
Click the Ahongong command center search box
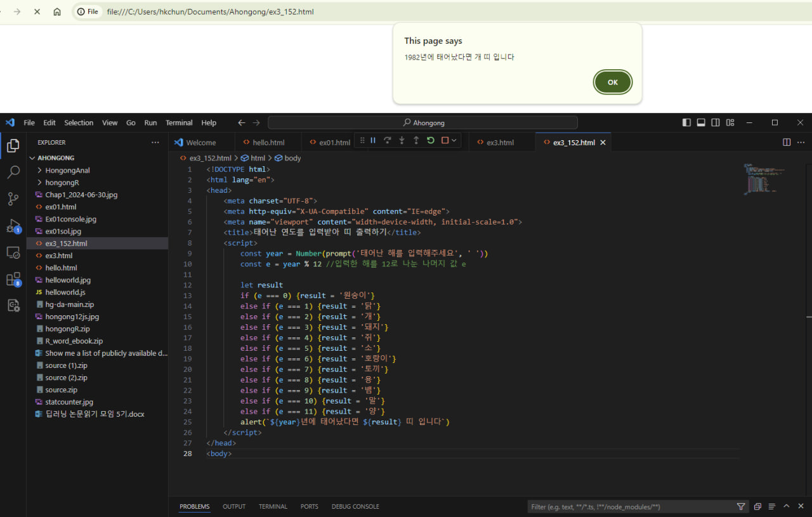[422, 122]
